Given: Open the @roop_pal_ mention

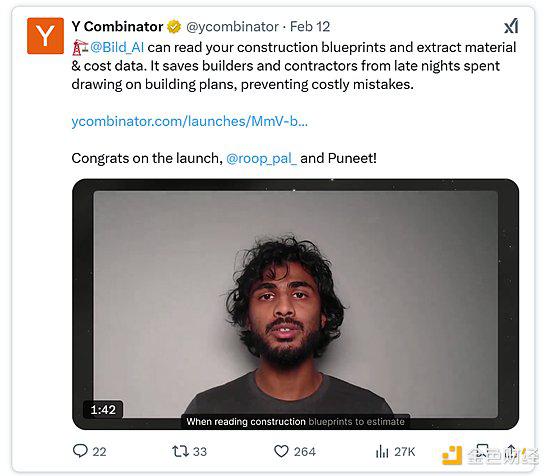Looking at the screenshot, I should pos(261,158).
